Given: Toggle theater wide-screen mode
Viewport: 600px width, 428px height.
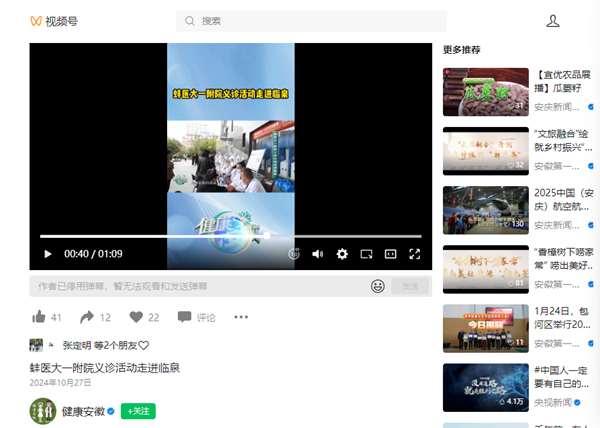Looking at the screenshot, I should coord(390,254).
